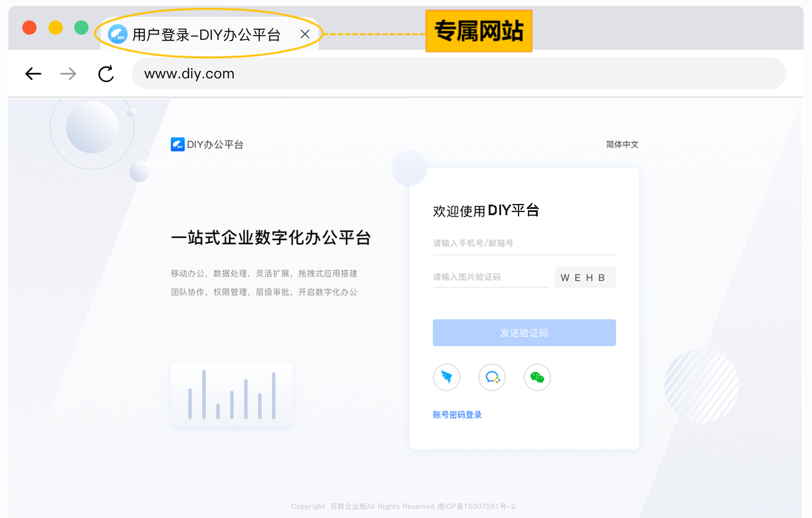812x518 pixels.
Task: Click the 发送验证码 button
Action: [x=524, y=333]
